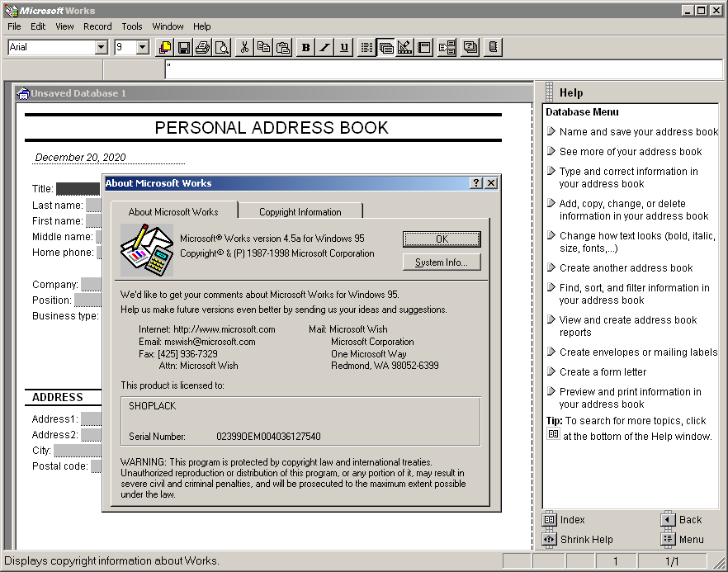Open 'Create another address book' help topic
728x572 pixels.
tap(626, 268)
